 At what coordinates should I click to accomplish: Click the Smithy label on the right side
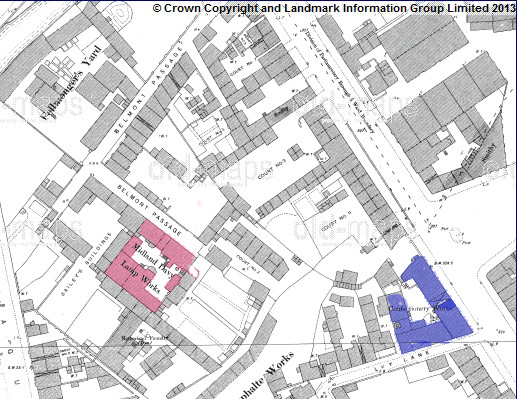point(489,152)
